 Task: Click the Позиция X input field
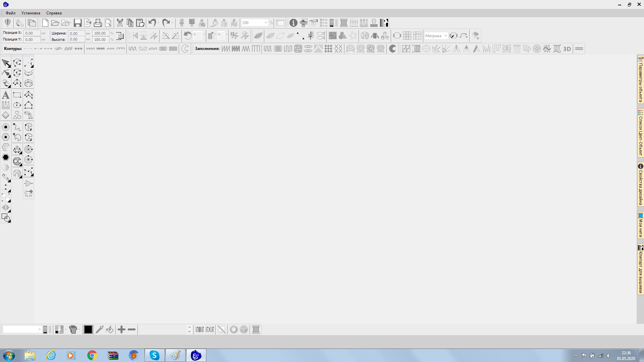[x=32, y=33]
